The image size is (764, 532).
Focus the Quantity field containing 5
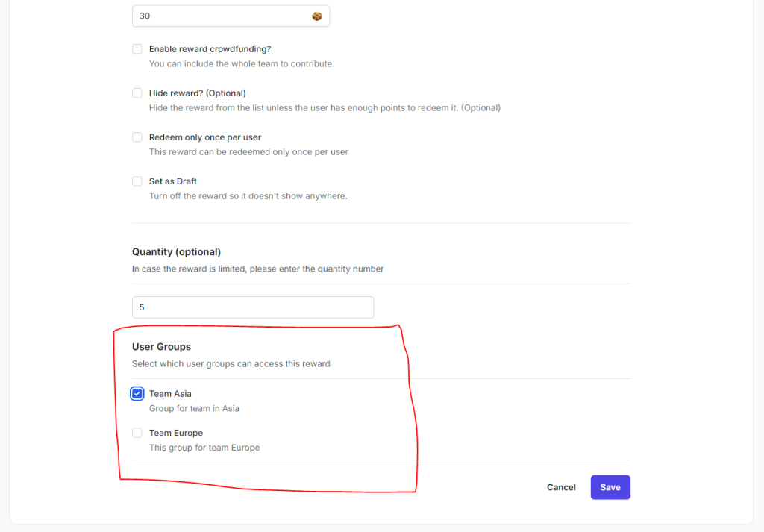tap(252, 307)
